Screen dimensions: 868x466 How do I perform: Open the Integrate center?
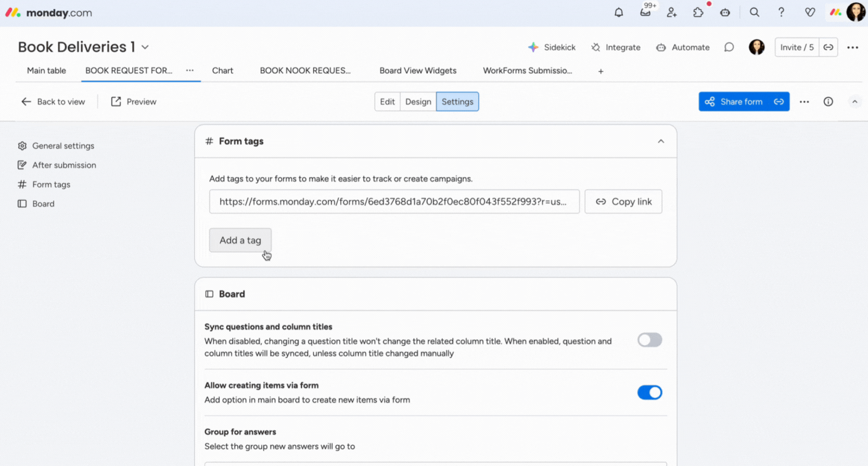tap(616, 47)
